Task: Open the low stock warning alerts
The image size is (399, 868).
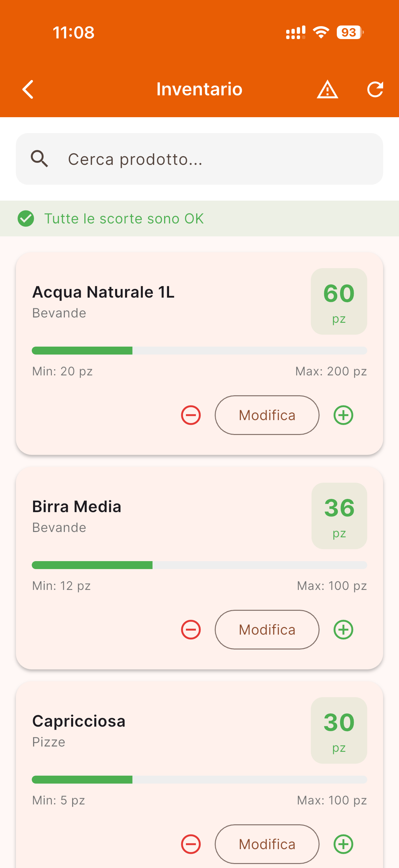Action: [x=327, y=89]
